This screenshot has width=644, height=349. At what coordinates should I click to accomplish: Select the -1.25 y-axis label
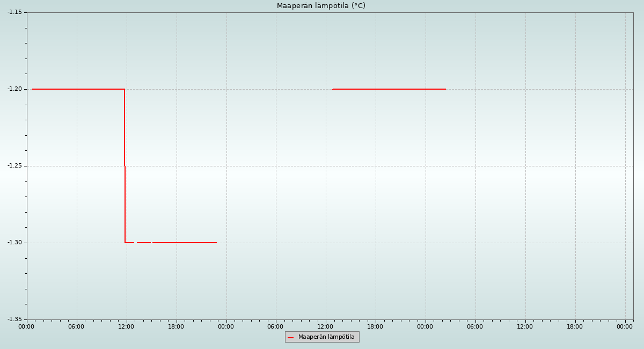tap(14, 166)
